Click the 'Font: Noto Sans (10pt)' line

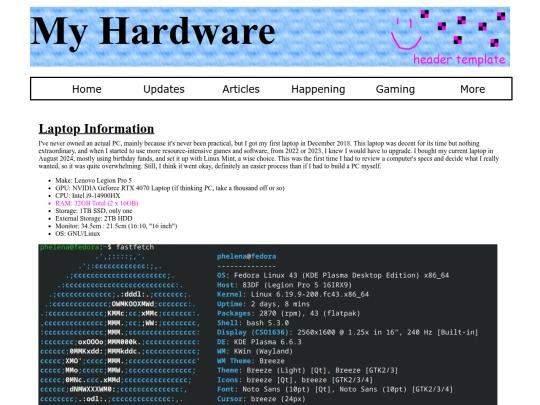pos(335,390)
